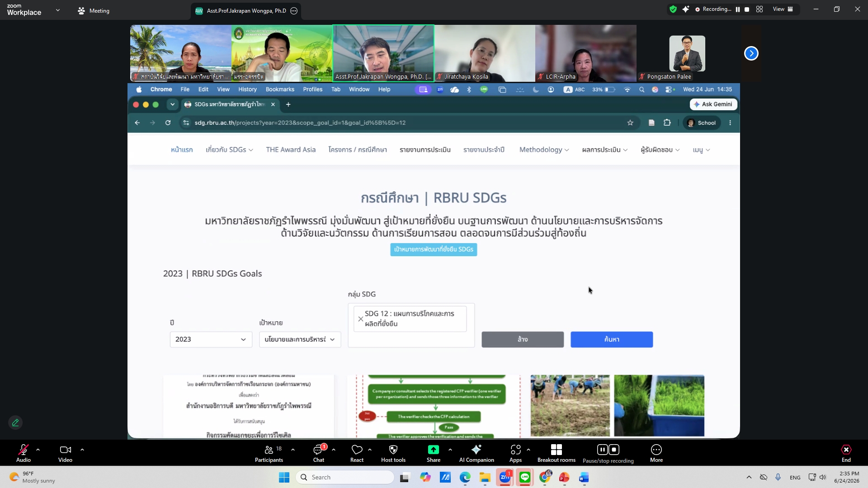Viewport: 868px width, 488px height.
Task: Open the AI Companion icon
Action: (x=476, y=450)
